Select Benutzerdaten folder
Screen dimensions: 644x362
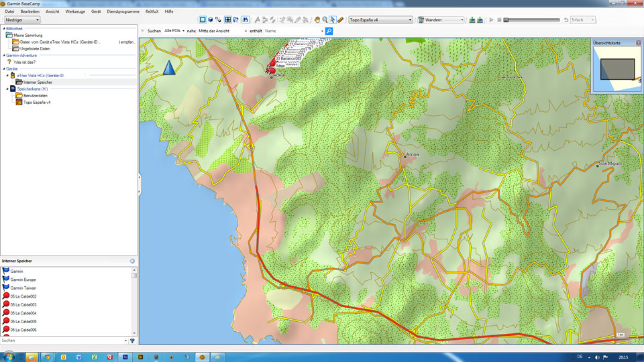[x=36, y=96]
